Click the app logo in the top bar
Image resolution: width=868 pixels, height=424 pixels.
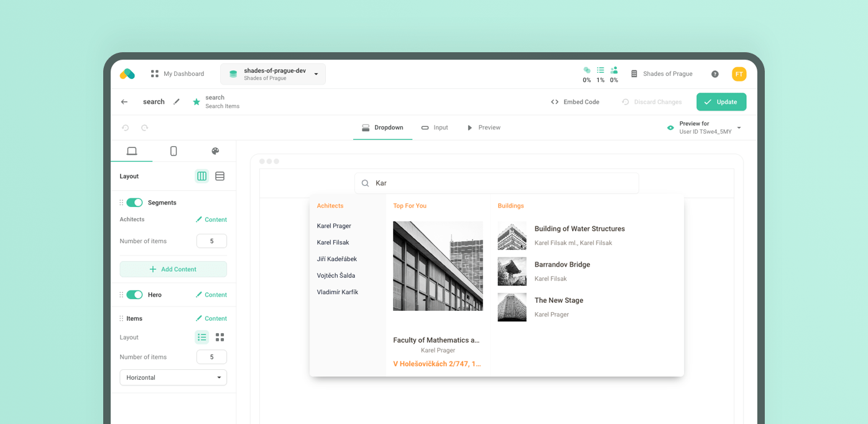tap(127, 74)
